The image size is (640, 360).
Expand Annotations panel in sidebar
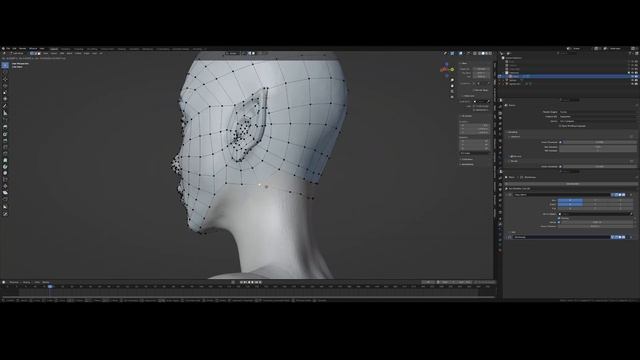[467, 164]
